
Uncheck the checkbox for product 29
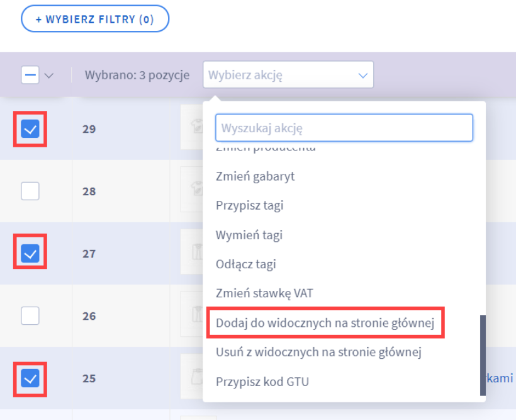(x=30, y=129)
